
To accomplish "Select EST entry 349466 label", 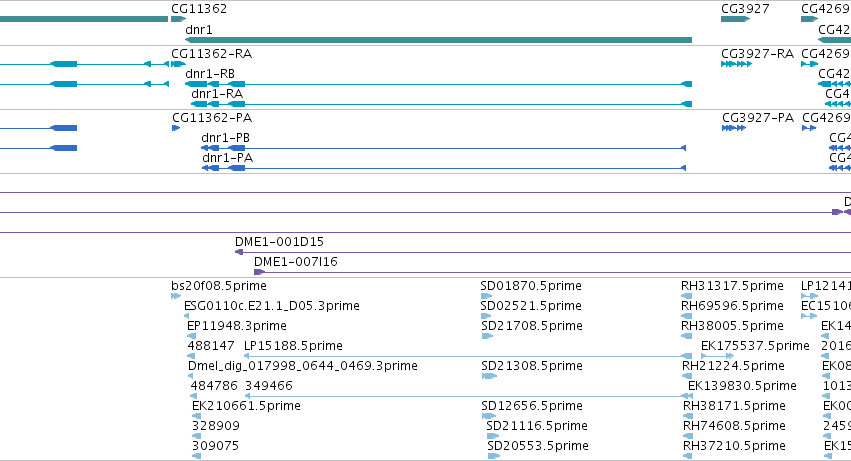I will coord(269,386).
